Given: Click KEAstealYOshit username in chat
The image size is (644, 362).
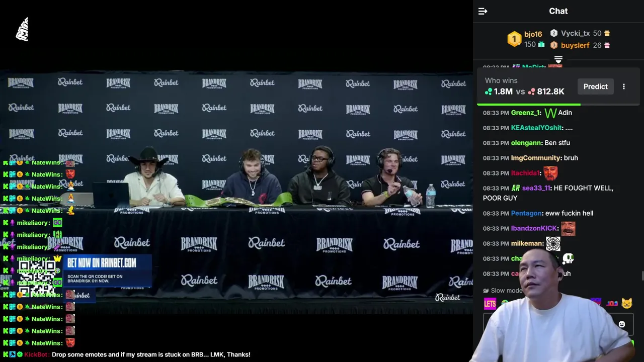Looking at the screenshot, I should (x=536, y=128).
